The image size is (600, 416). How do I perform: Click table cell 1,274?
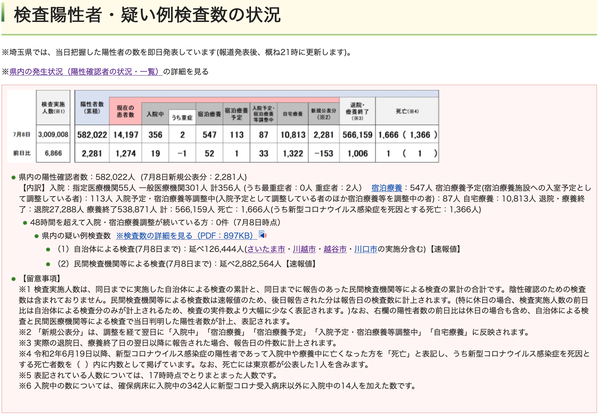click(x=126, y=153)
